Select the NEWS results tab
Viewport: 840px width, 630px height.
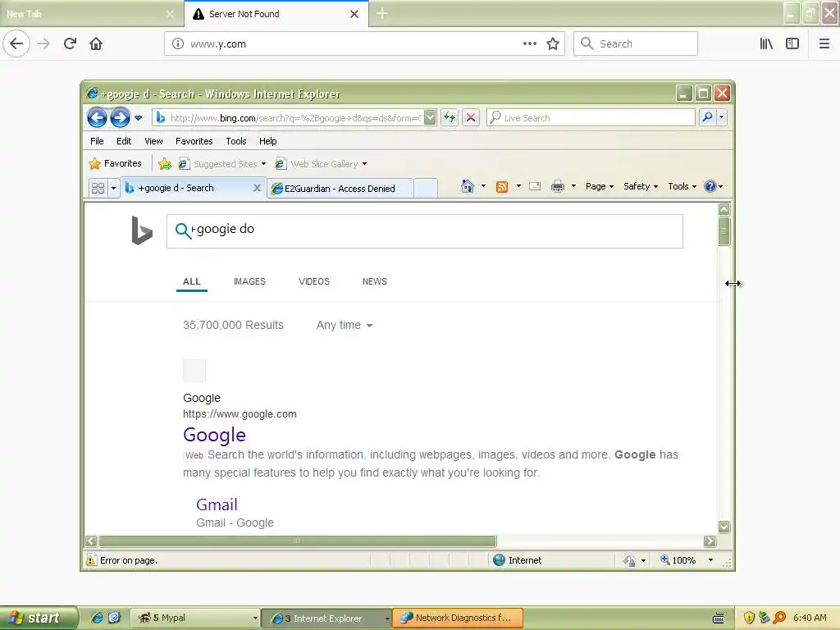[x=374, y=281]
